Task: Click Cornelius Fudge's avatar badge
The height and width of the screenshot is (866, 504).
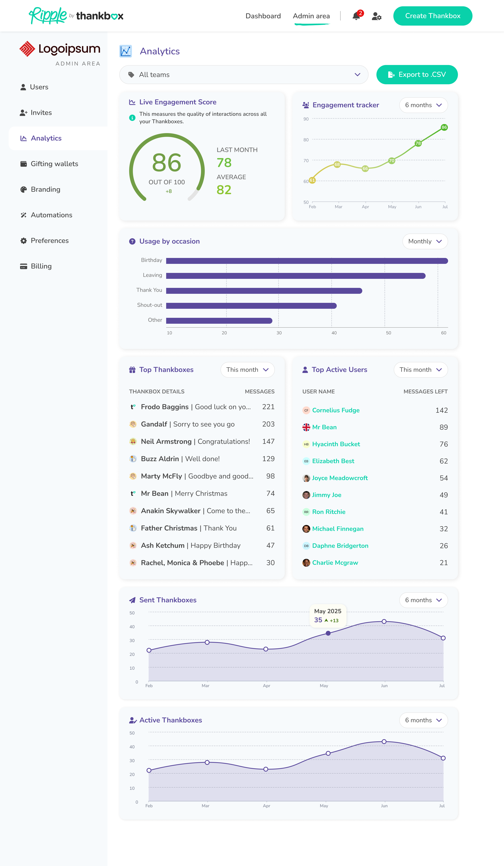Action: point(306,410)
